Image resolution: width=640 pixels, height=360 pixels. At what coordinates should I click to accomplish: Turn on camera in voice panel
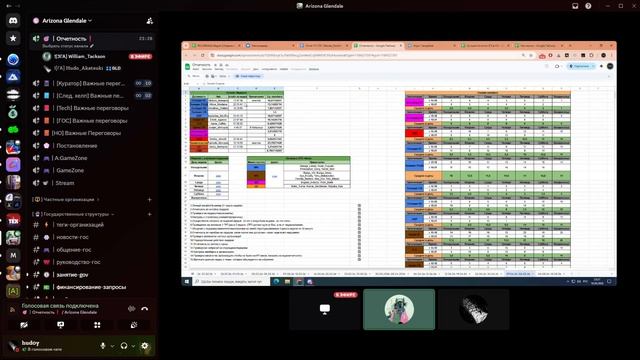(x=24, y=325)
